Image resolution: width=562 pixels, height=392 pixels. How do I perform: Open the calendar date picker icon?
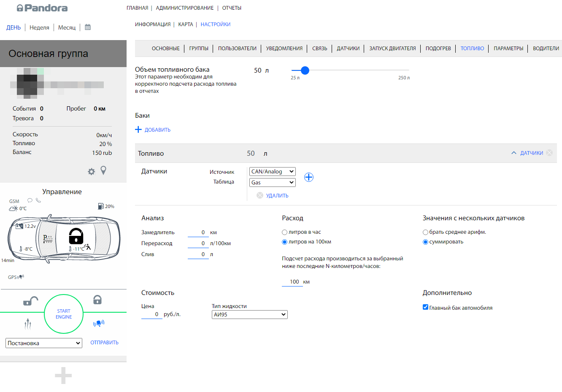(88, 27)
